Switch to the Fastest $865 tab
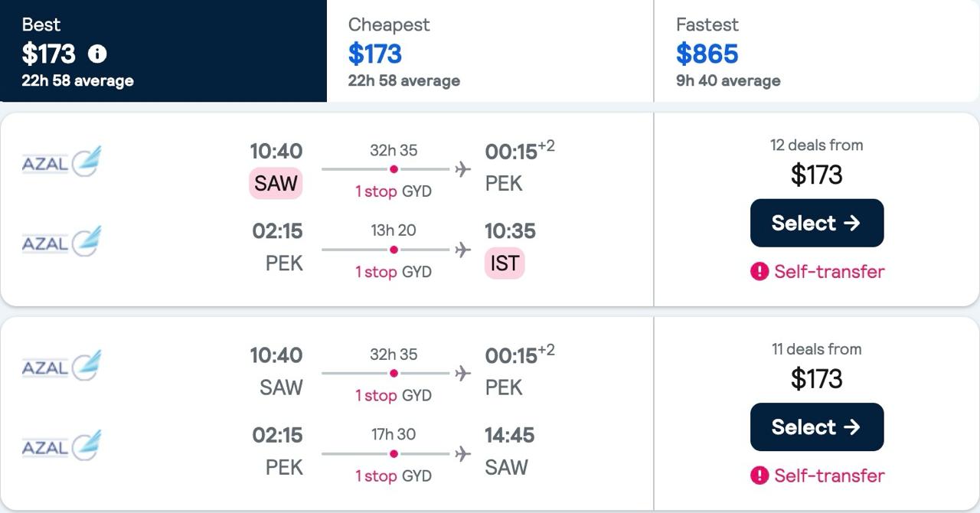Screen dimensions: 980x513 click(x=817, y=51)
